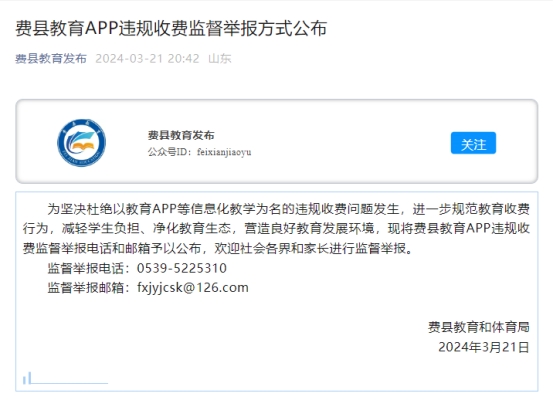The height and width of the screenshot is (418, 554).
Task: Click the 公众号ID feixianjiaoyu text
Action: tap(200, 152)
